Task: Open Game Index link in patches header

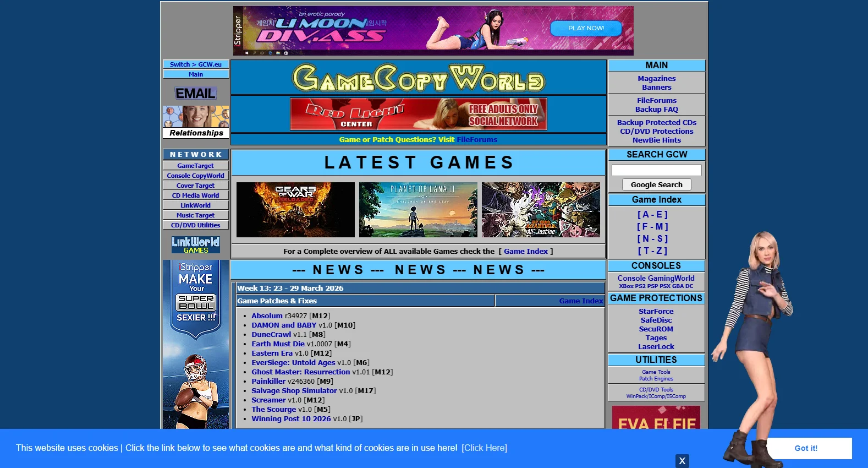Action: point(581,301)
